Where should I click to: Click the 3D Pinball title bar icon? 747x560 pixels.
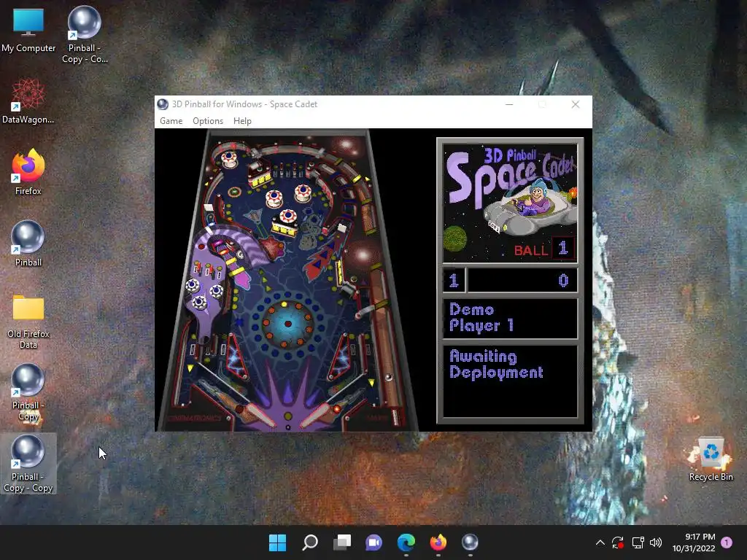pyautogui.click(x=163, y=104)
